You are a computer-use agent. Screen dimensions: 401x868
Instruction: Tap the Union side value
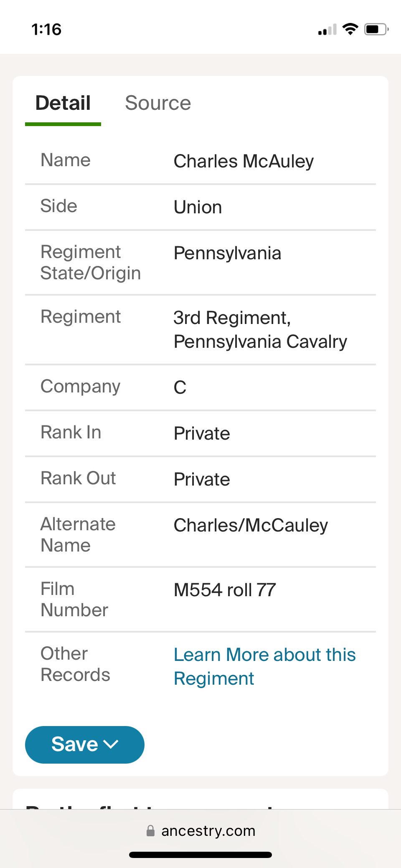(198, 207)
